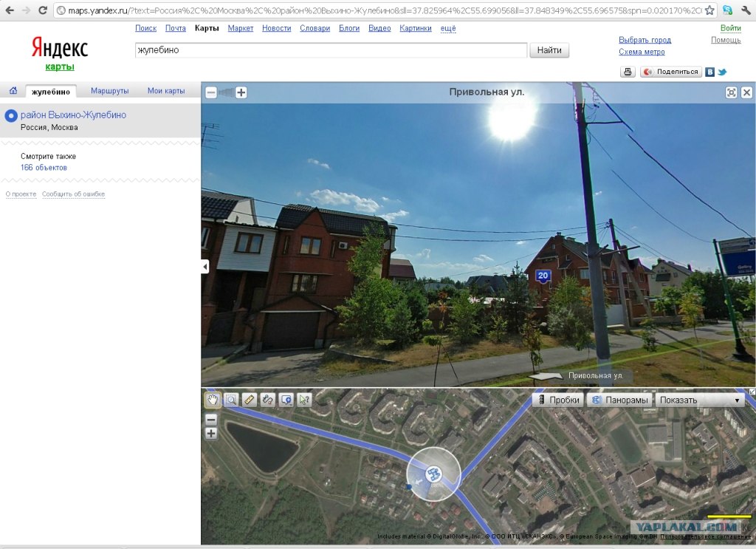Share via VKontakte icon
This screenshot has width=756, height=549.
[x=709, y=72]
